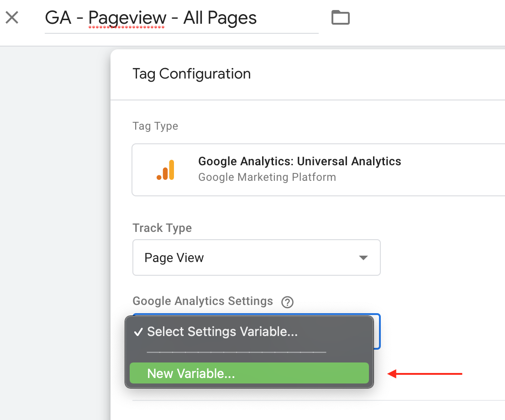
Task: Open the folder icon beside tag name
Action: tap(341, 17)
